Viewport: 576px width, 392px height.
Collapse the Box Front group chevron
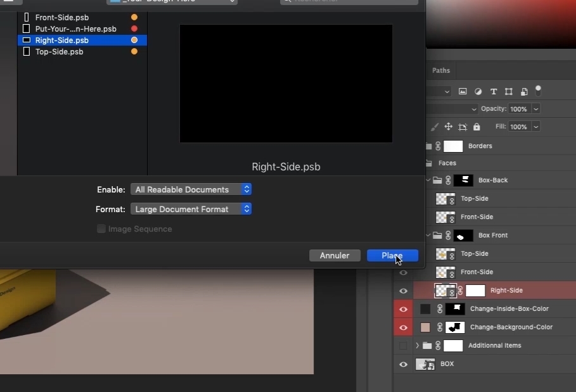coord(428,235)
